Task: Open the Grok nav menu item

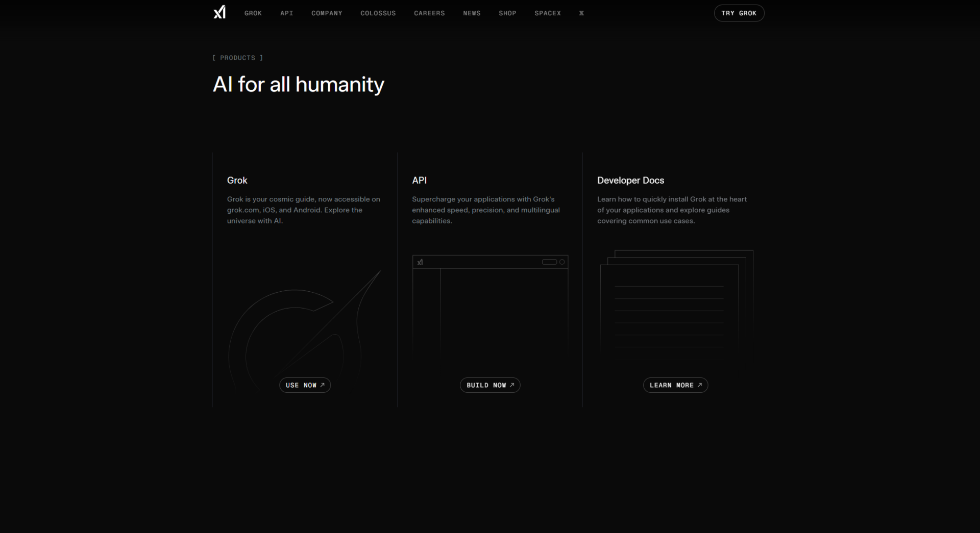Action: tap(253, 13)
